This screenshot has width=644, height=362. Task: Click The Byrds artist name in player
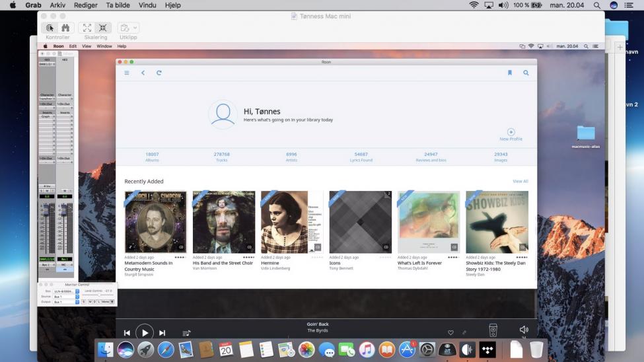tap(318, 331)
